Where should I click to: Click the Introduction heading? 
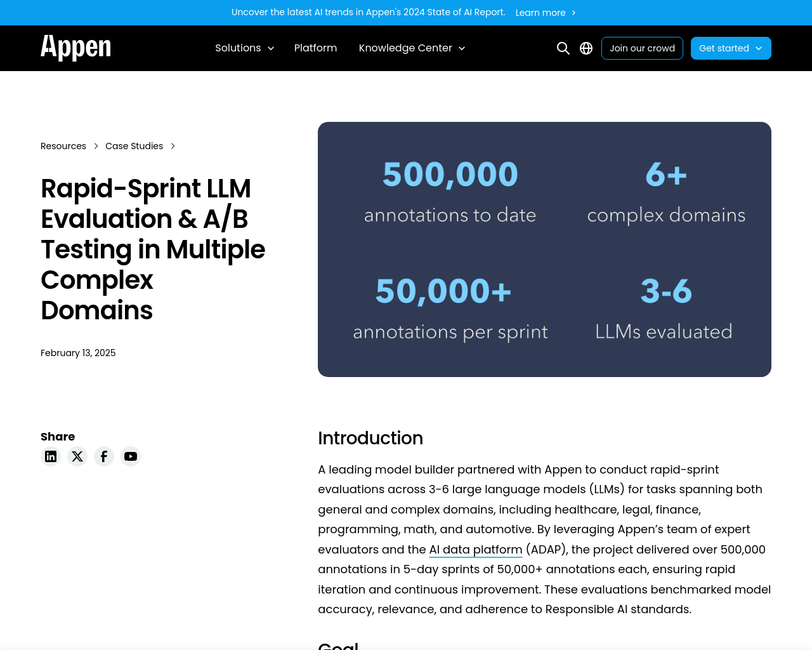(370, 438)
